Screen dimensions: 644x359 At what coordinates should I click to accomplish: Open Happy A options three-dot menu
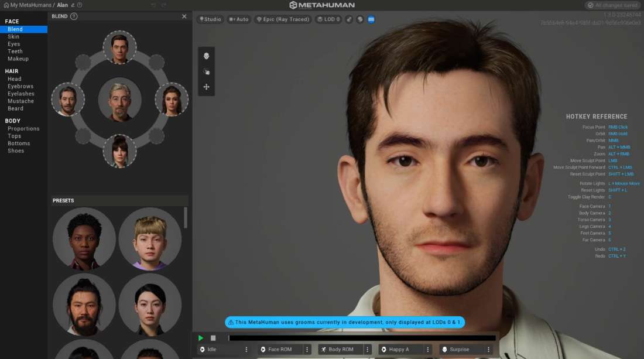pyautogui.click(x=428, y=350)
